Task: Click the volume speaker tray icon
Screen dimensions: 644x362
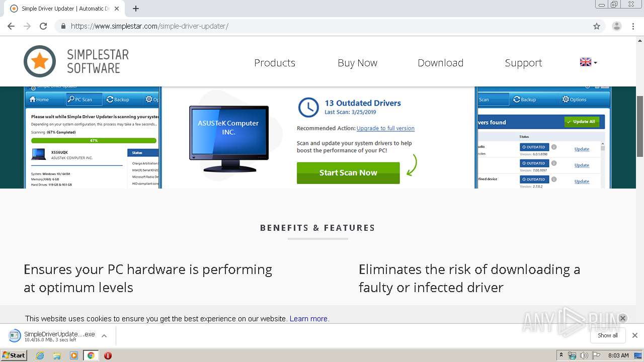Action: [584, 355]
